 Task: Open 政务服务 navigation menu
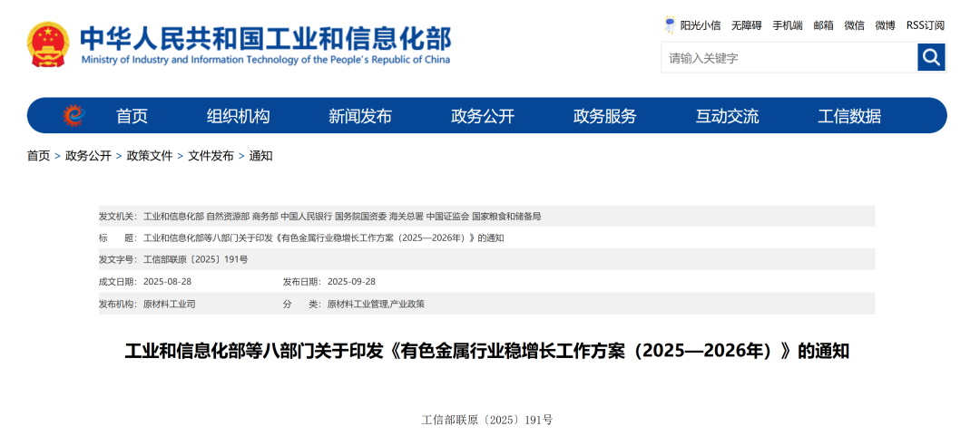pos(604,116)
